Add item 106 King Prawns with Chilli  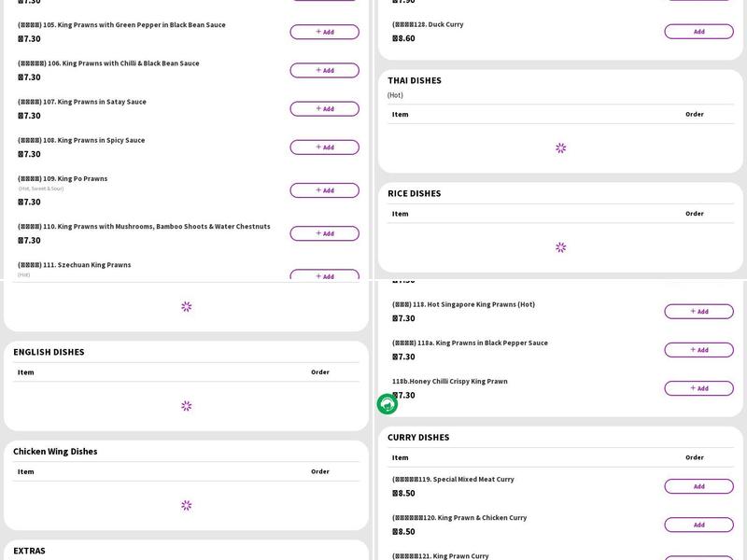point(324,70)
